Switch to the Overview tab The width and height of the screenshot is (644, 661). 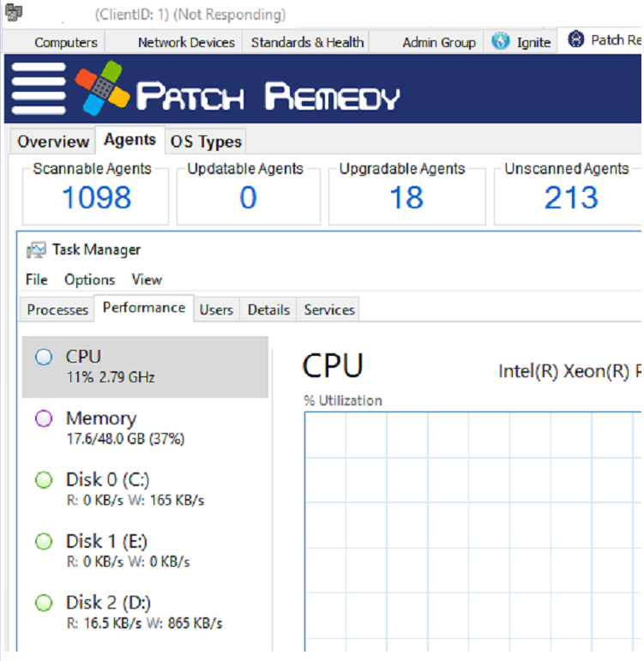point(53,141)
